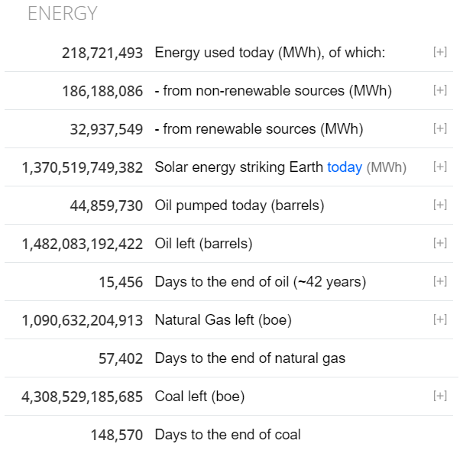
Task: Expand the non-renewable sources row details
Action: click(440, 90)
